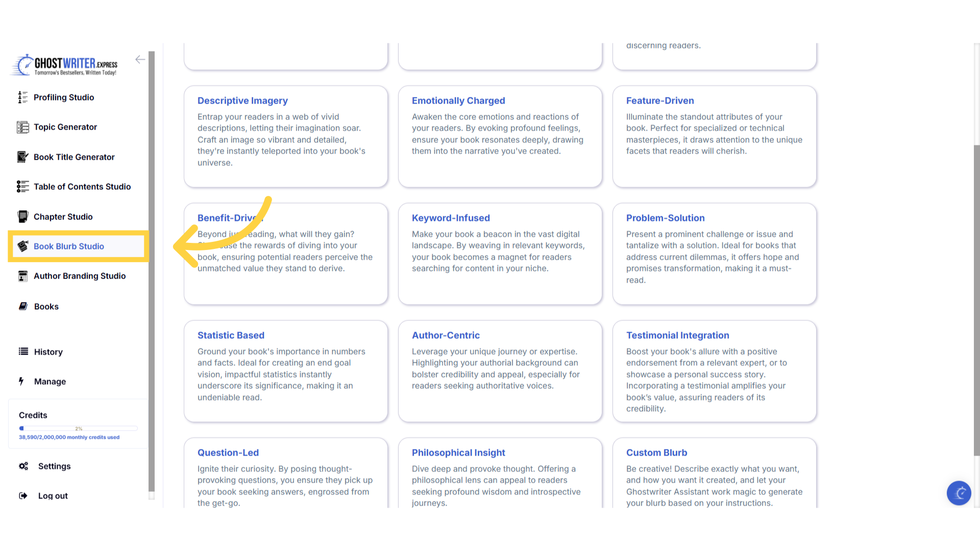
Task: Pick the Custom Blurb option
Action: tap(714, 473)
